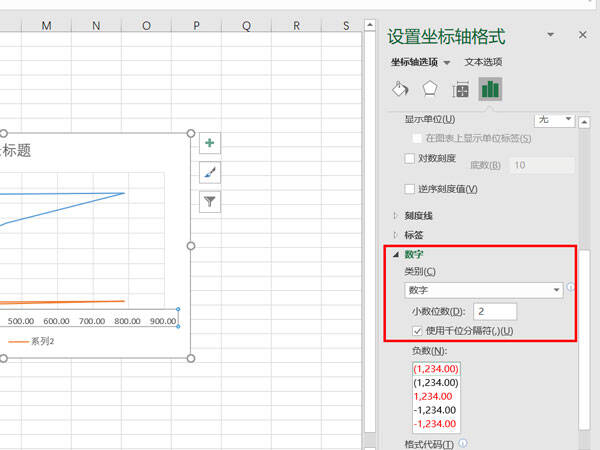Select red -1,234.00 negative format
This screenshot has height=450, width=600.
click(435, 424)
